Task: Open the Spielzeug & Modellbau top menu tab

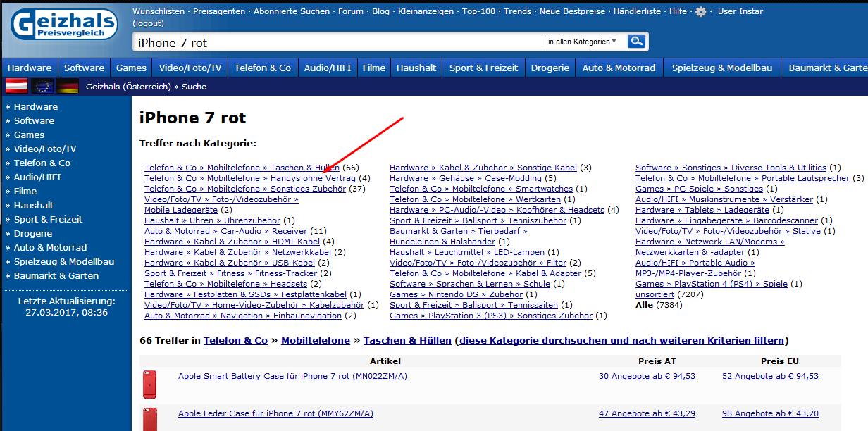Action: pyautogui.click(x=722, y=68)
